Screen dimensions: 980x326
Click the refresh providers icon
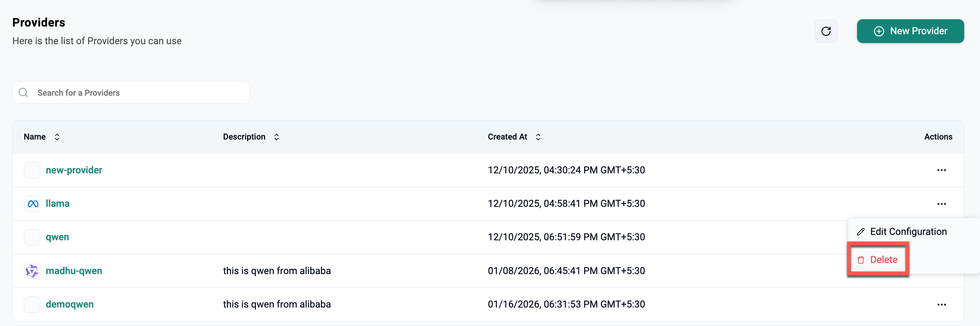(x=826, y=31)
